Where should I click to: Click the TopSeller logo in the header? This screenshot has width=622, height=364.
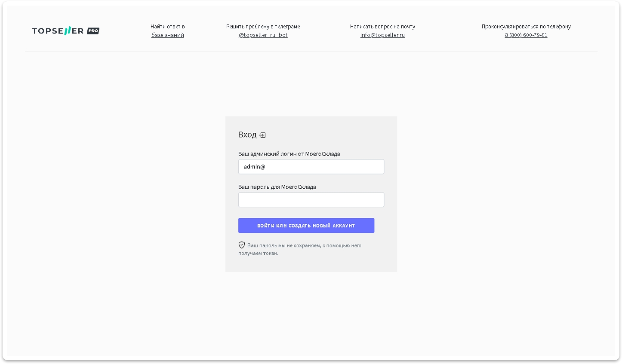pos(58,31)
